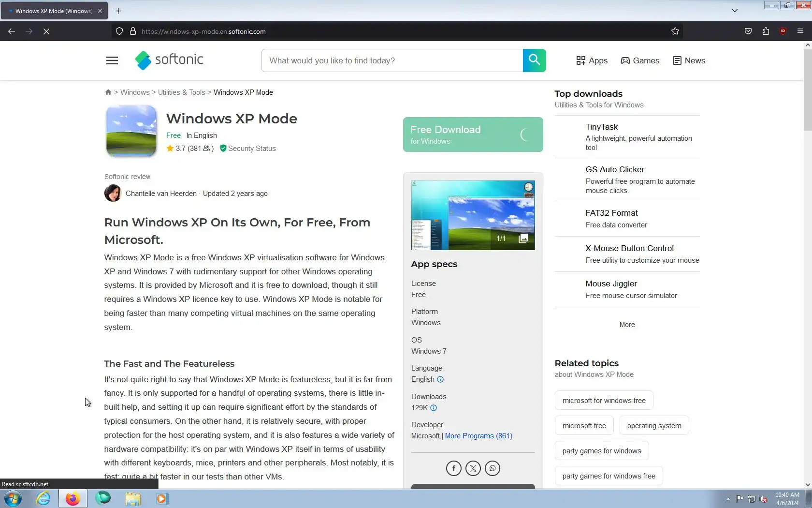Open the FAT32 Format entry

627,219
